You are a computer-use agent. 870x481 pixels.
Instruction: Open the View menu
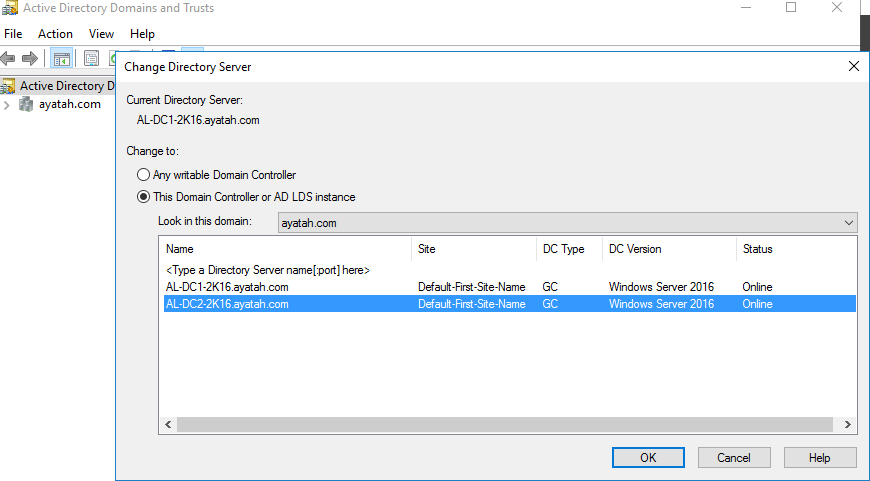coord(101,34)
